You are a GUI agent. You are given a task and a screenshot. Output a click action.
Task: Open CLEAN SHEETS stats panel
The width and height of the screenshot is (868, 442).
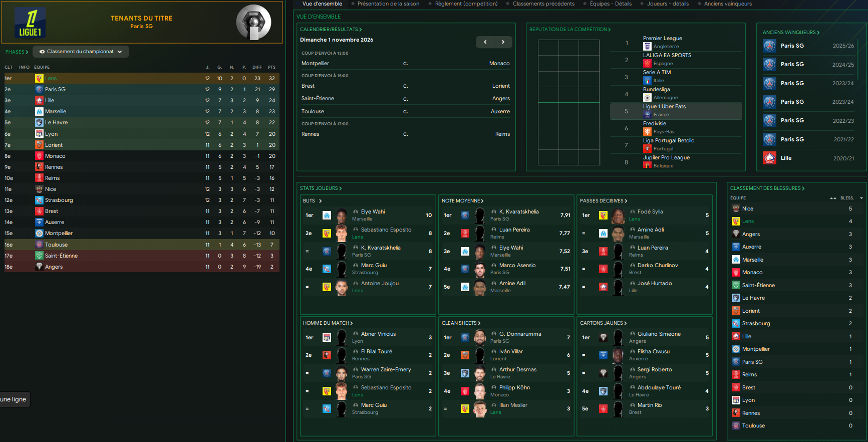coord(461,323)
